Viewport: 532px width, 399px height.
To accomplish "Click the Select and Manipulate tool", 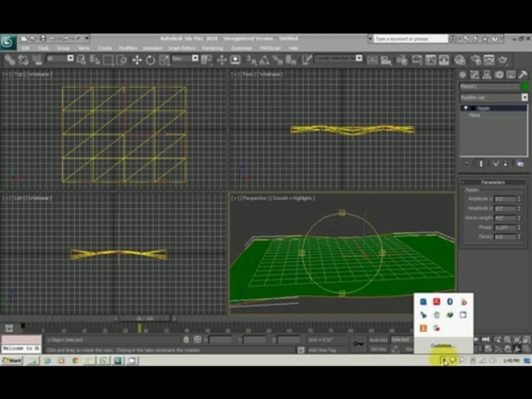I will point(222,60).
